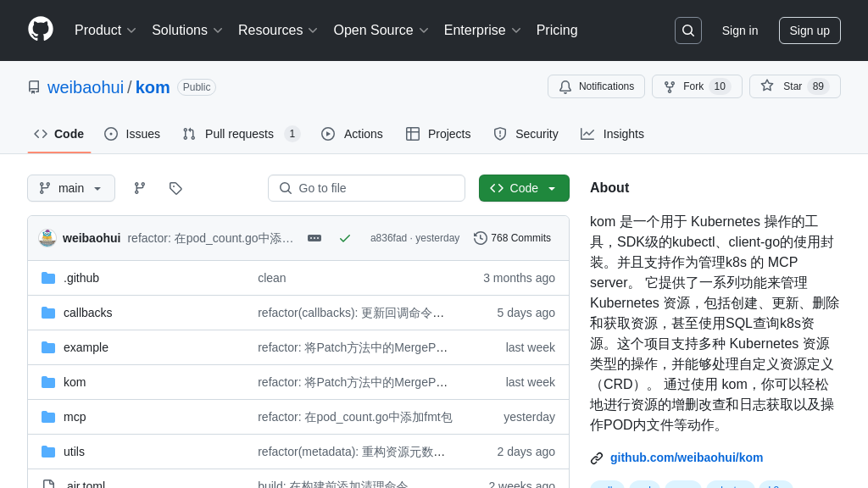Image resolution: width=868 pixels, height=488 pixels.
Task: Open the github.com/weibaohui/kom link
Action: point(686,457)
